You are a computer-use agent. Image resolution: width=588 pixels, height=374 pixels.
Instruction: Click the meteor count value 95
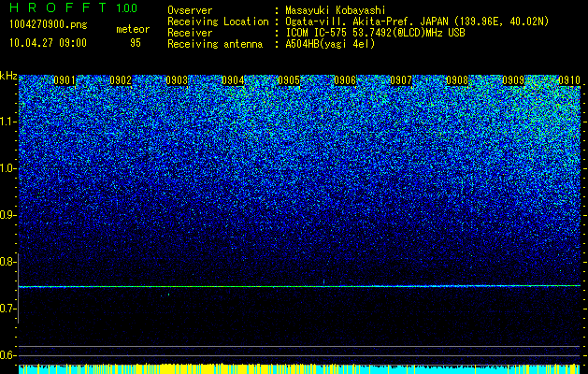[136, 43]
